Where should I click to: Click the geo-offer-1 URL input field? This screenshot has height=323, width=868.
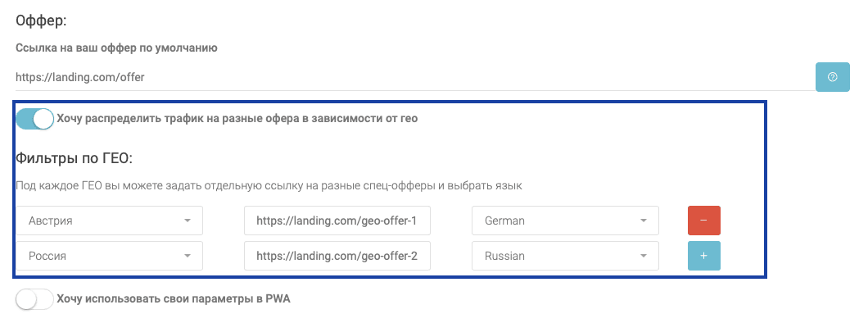(x=337, y=221)
